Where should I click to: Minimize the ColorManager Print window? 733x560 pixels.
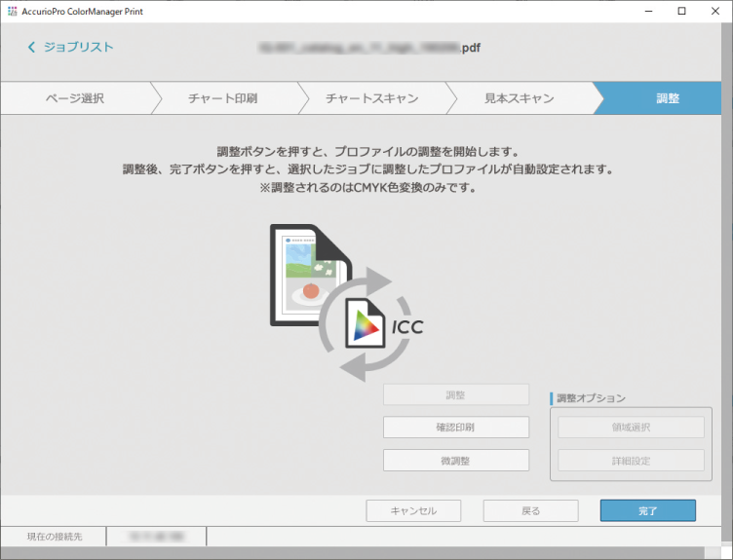(x=645, y=11)
